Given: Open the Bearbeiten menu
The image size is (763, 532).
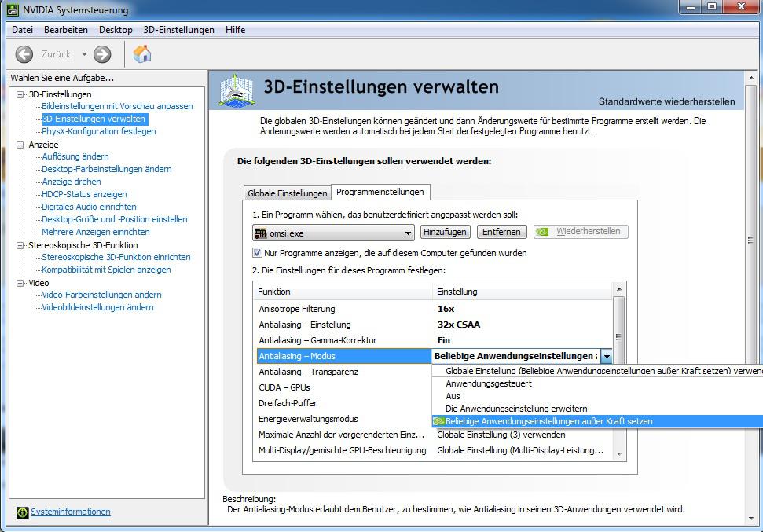Looking at the screenshot, I should (x=65, y=30).
